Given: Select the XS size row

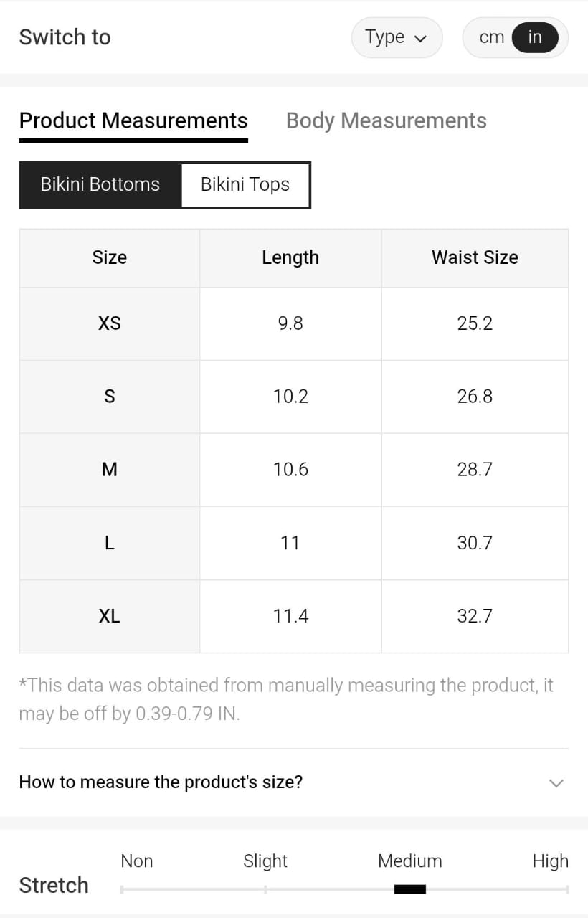Looking at the screenshot, I should [109, 323].
